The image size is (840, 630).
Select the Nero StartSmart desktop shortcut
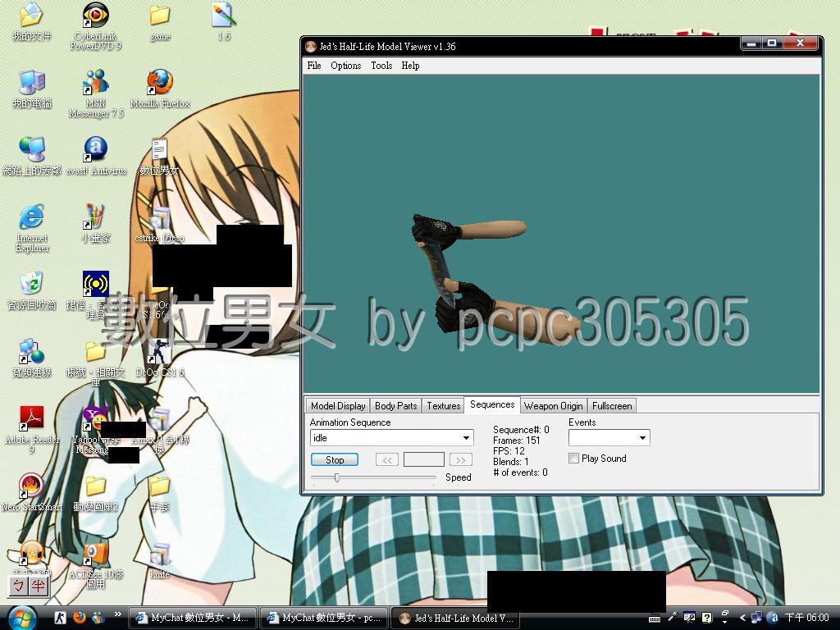click(32, 492)
